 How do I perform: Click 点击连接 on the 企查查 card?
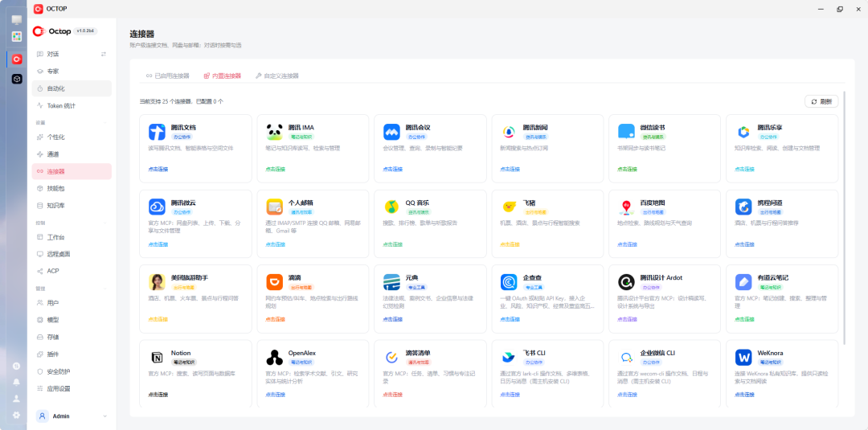click(x=510, y=319)
